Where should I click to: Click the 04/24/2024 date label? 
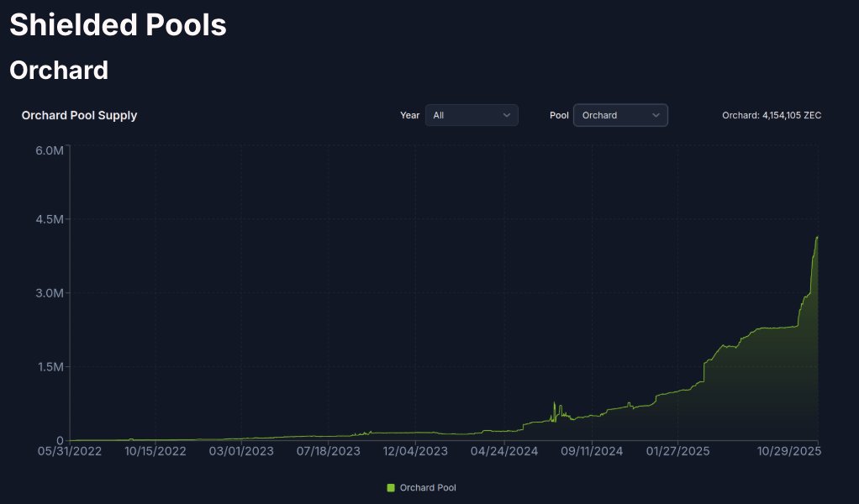coord(504,451)
